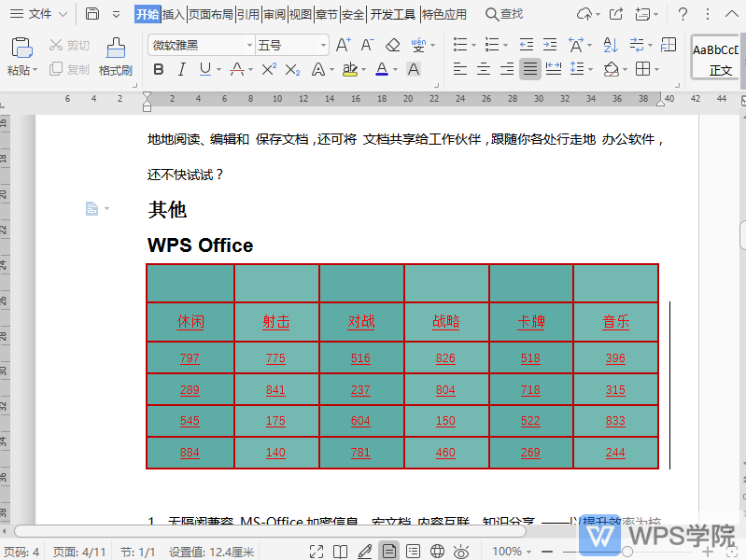Image resolution: width=746 pixels, height=560 pixels.
Task: Click the 826 link in table
Action: [x=445, y=358]
